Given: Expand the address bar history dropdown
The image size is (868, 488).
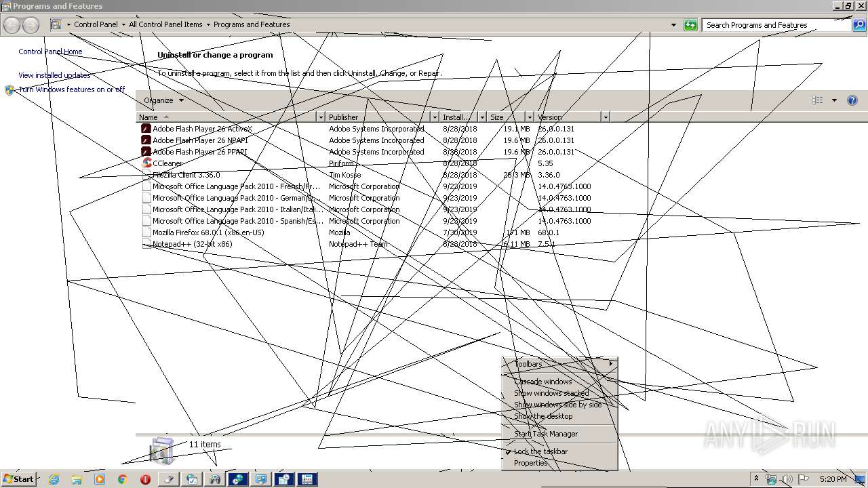Looking at the screenshot, I should tap(673, 25).
